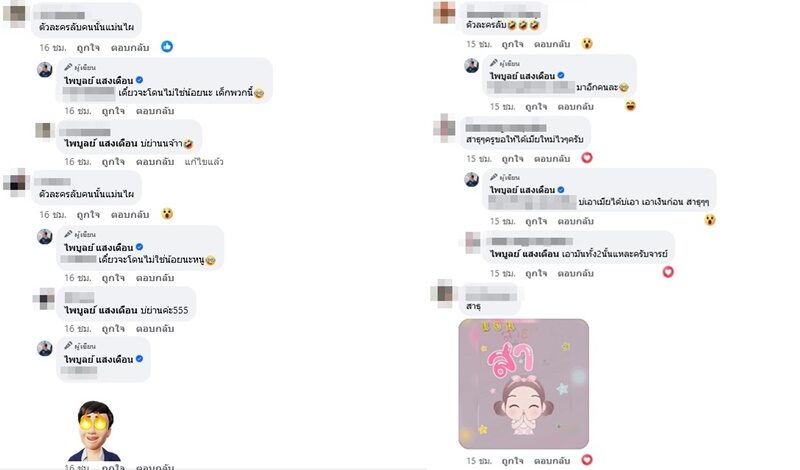This screenshot has height=470, width=800.
Task: Click แก้ไขแล้ว edited label on บ่ย่านนเจ้า reply
Action: (x=204, y=162)
